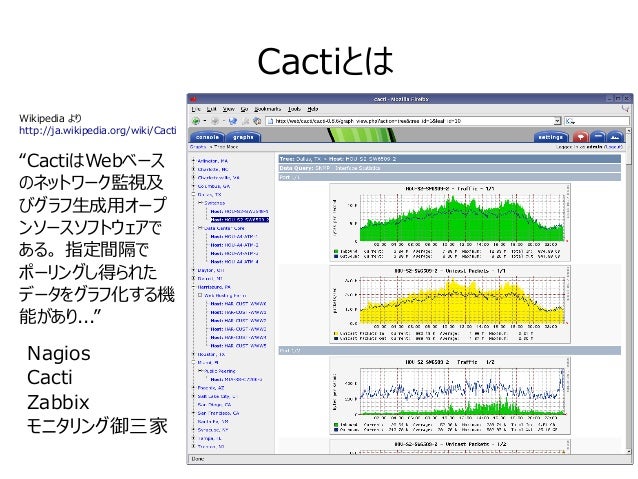Viewport: 638px width, 479px height.
Task: Select Houston, TX in the tree
Action: (x=211, y=354)
